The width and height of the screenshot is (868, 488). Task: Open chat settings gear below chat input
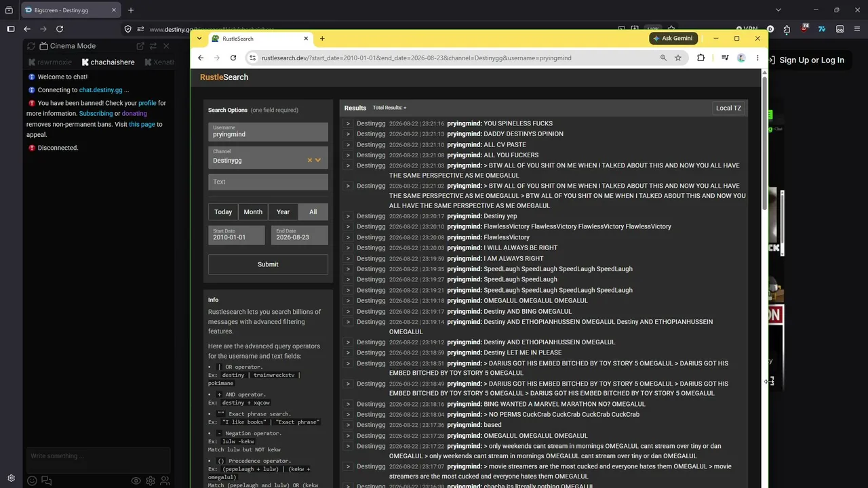point(151,481)
